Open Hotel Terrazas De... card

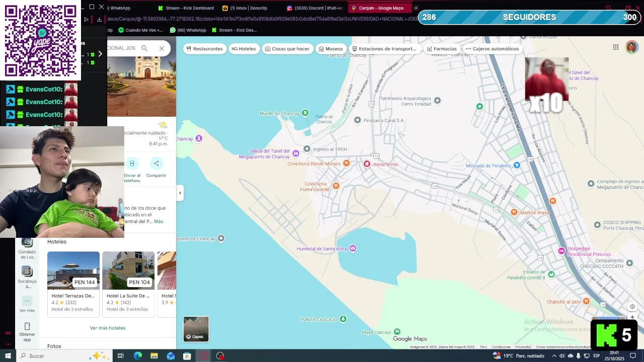(x=73, y=284)
